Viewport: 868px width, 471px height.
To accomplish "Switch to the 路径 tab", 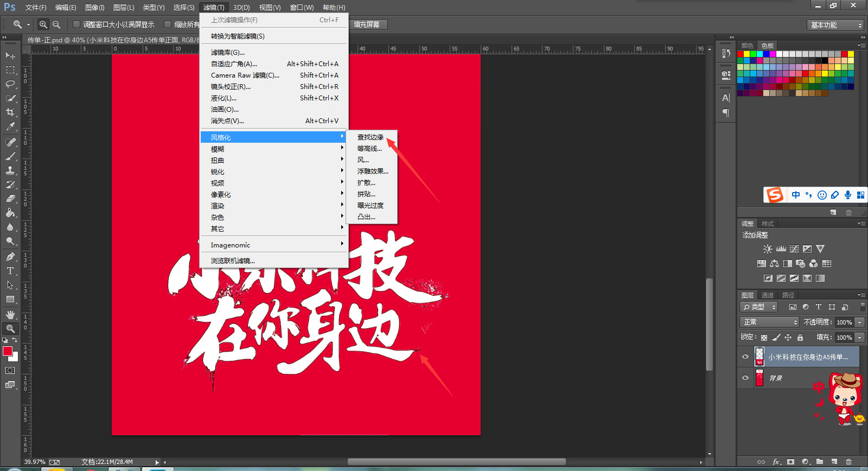I will (788, 295).
